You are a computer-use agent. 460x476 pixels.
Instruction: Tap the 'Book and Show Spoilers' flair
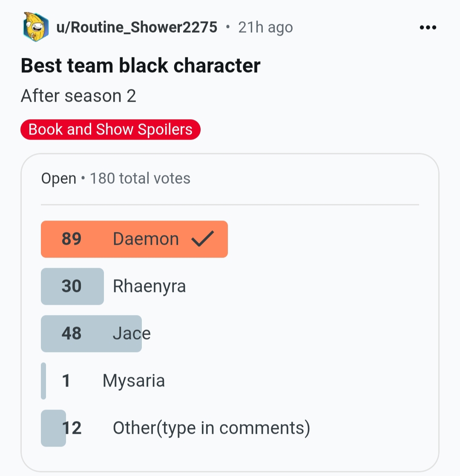click(x=110, y=129)
